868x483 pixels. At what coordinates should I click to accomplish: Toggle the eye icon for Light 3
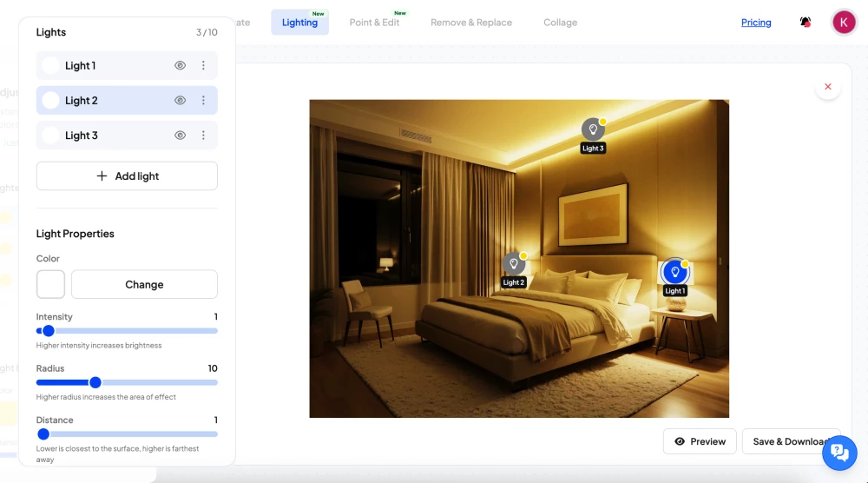pyautogui.click(x=181, y=136)
